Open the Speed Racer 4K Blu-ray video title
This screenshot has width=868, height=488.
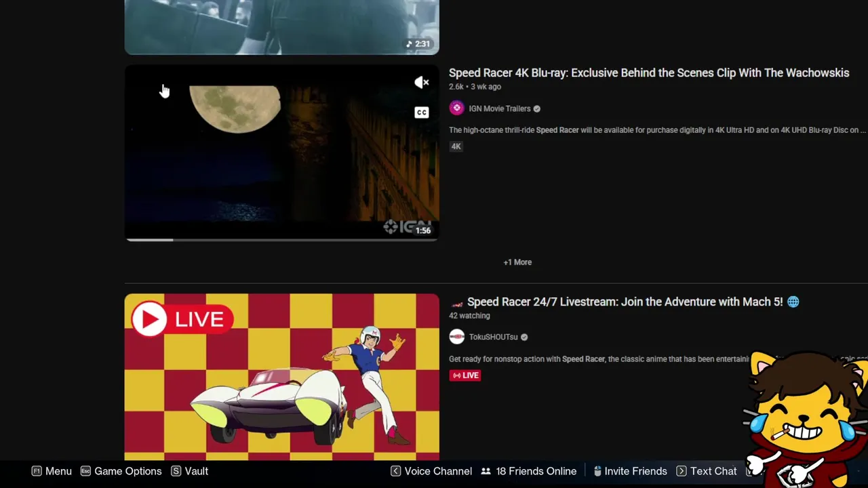[649, 73]
